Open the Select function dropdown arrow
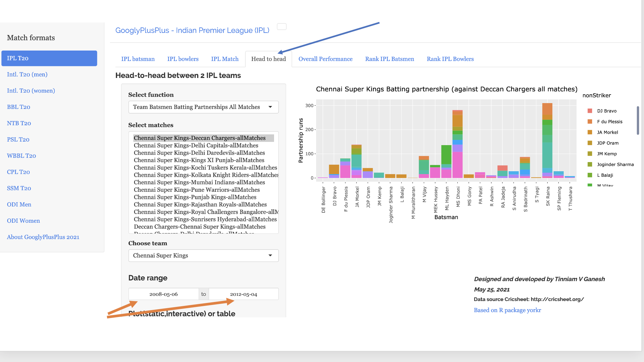The image size is (644, 362). tap(270, 107)
